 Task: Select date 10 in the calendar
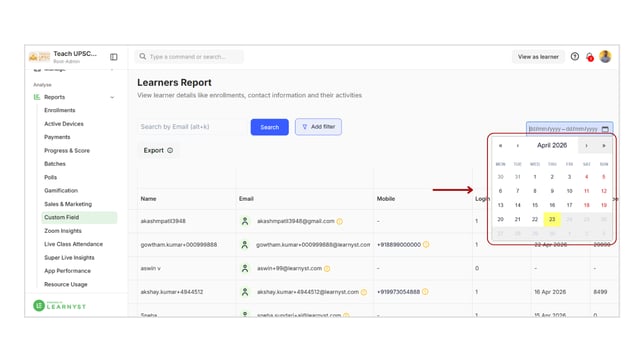click(x=569, y=191)
